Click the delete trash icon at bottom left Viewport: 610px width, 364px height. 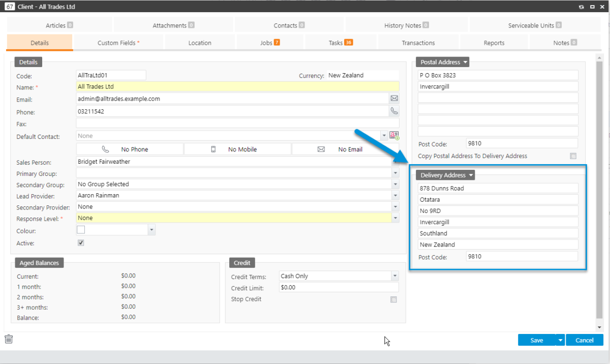pos(8,339)
